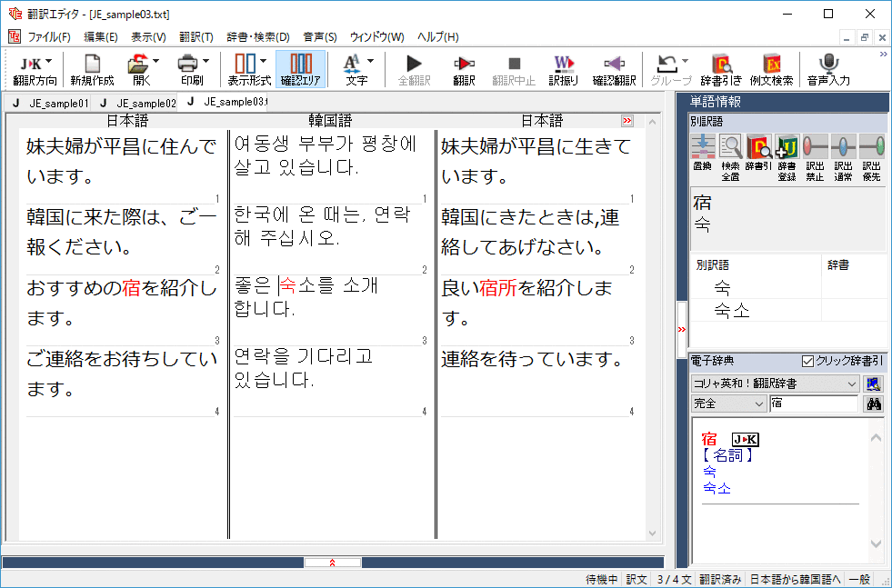Viewport: 892px width, 588px height.
Task: Create a new document with 新規作成
Action: coord(92,69)
